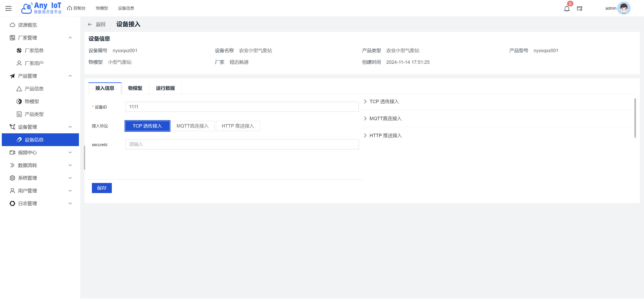The width and height of the screenshot is (644, 302).
Task: Click the hamburger menu icon
Action: pos(8,8)
